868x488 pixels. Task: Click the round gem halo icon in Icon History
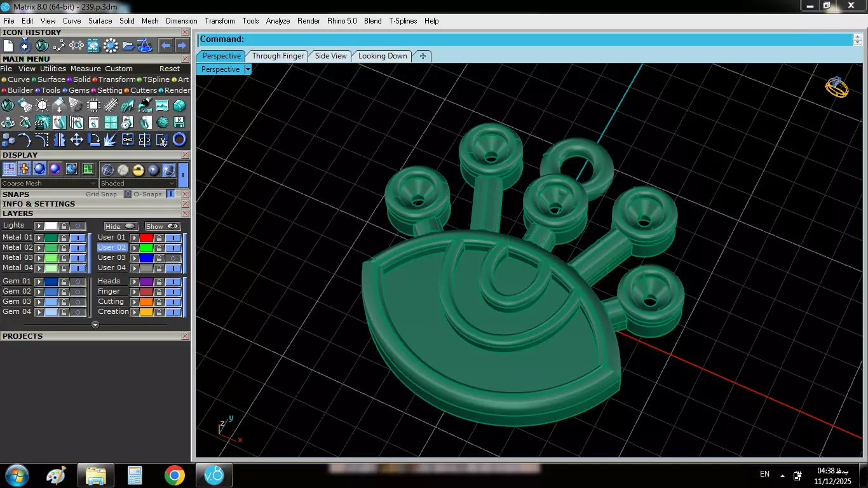(x=111, y=46)
